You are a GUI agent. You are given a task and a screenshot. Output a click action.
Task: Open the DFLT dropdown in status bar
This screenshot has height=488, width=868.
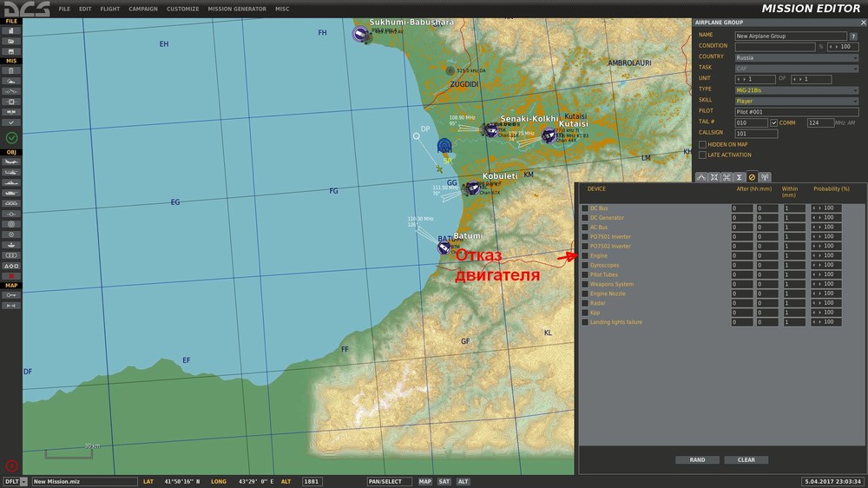[16, 481]
